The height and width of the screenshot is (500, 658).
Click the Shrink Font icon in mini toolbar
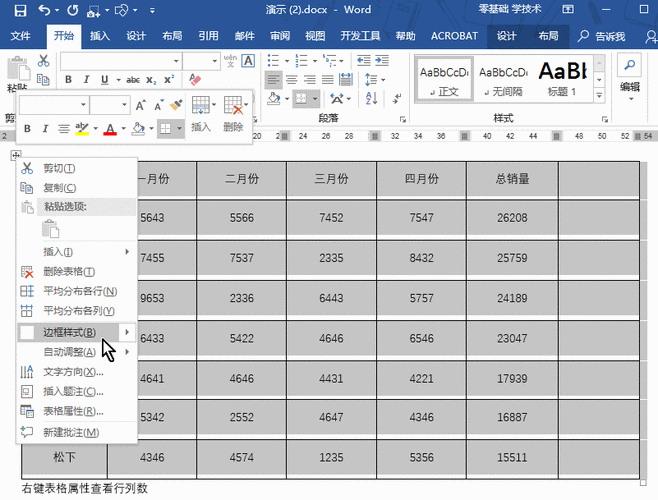tap(158, 105)
